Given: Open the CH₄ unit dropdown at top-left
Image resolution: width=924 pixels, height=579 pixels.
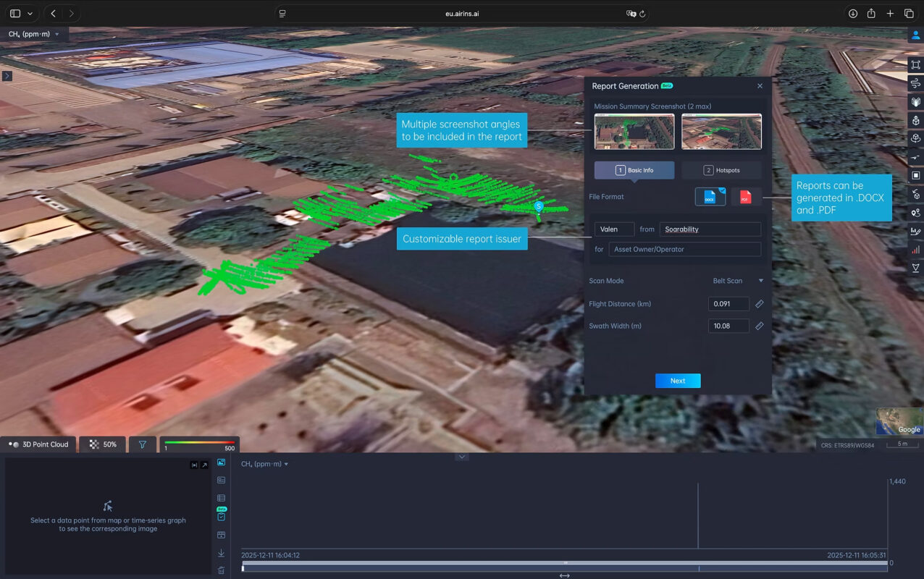Looking at the screenshot, I should pyautogui.click(x=34, y=34).
